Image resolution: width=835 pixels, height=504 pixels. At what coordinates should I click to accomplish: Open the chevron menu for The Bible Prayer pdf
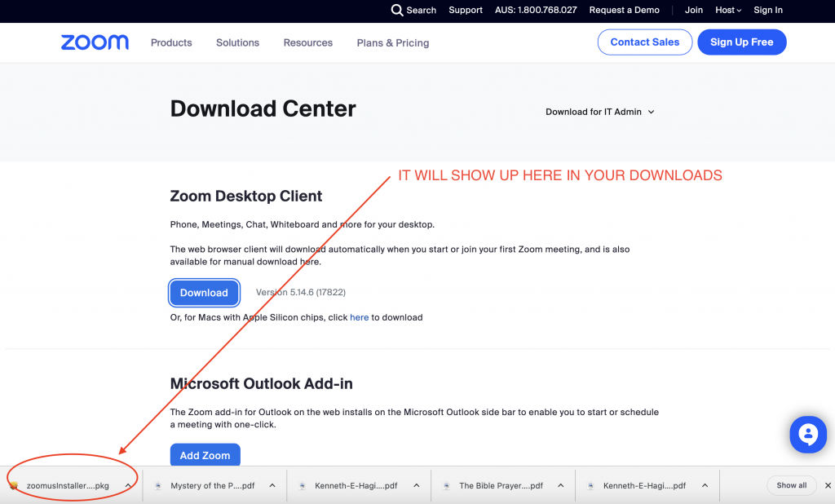click(x=561, y=485)
